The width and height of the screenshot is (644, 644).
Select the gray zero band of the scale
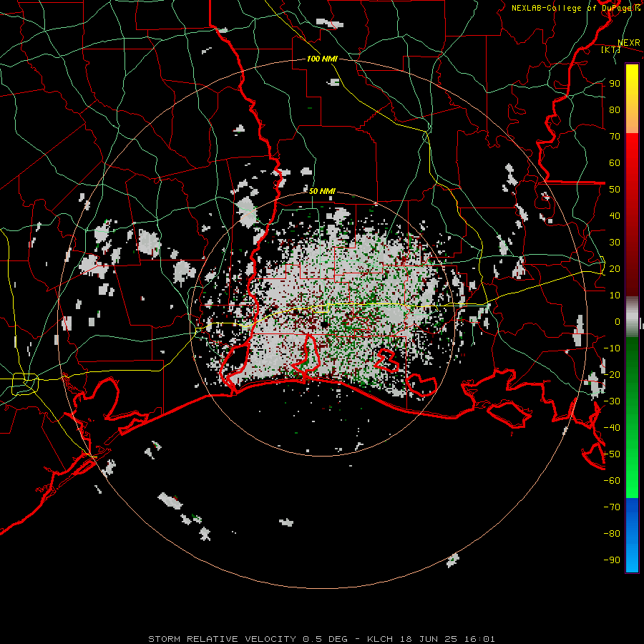tap(632, 316)
